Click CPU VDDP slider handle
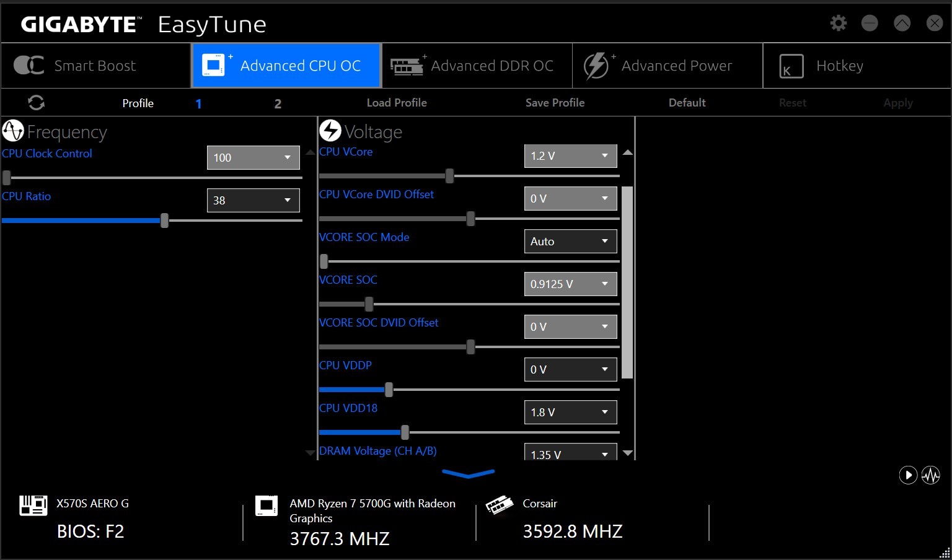The image size is (952, 560). pyautogui.click(x=389, y=390)
